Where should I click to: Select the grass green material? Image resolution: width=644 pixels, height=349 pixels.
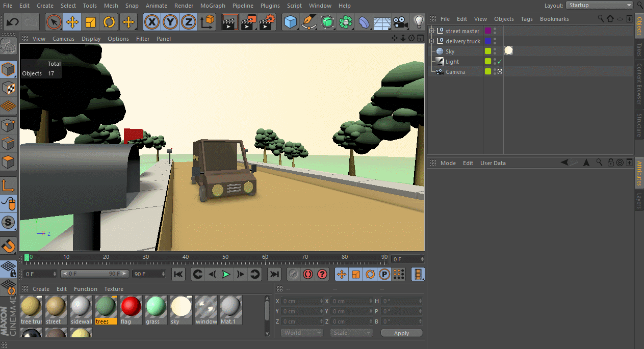pyautogui.click(x=156, y=310)
